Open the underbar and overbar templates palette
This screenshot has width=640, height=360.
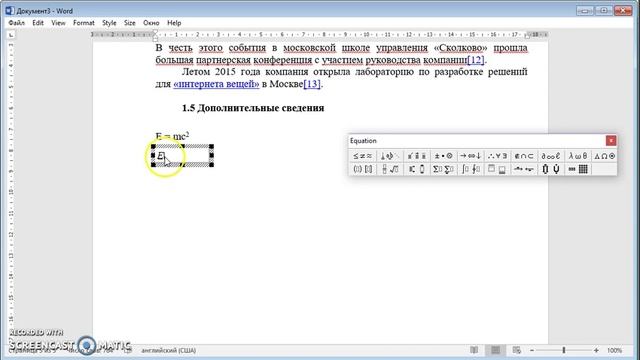497,169
